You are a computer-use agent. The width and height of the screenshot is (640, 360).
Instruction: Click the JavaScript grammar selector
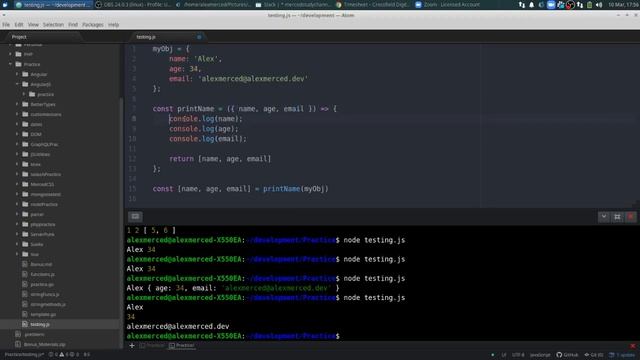pyautogui.click(x=540, y=355)
